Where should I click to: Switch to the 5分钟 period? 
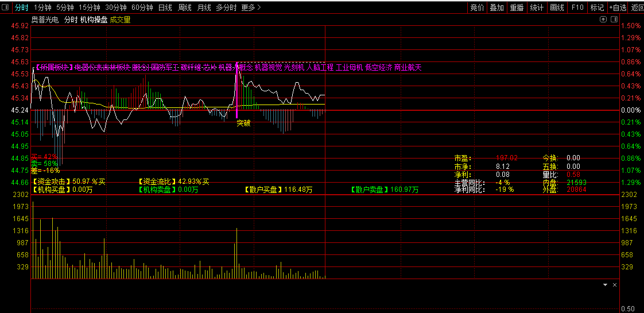pyautogui.click(x=65, y=7)
